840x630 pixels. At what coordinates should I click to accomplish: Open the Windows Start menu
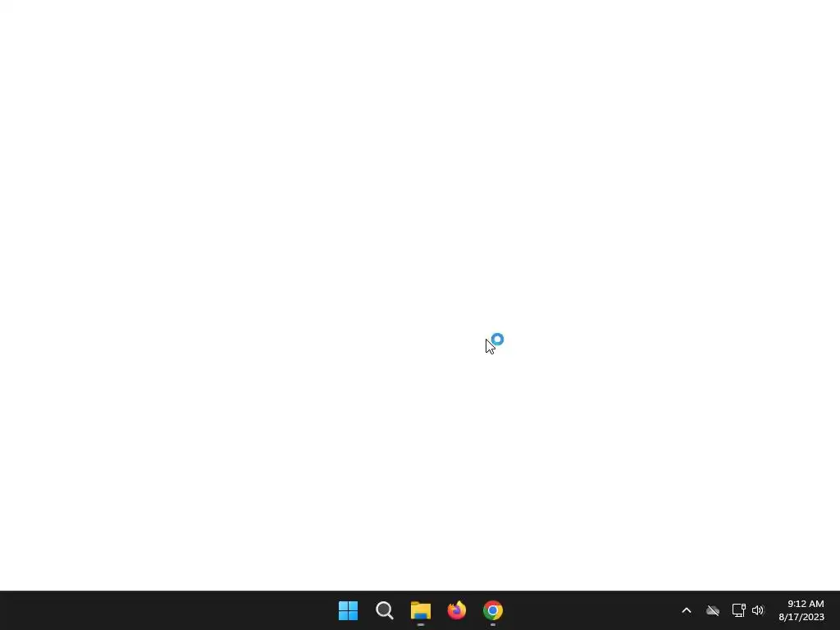(x=348, y=610)
